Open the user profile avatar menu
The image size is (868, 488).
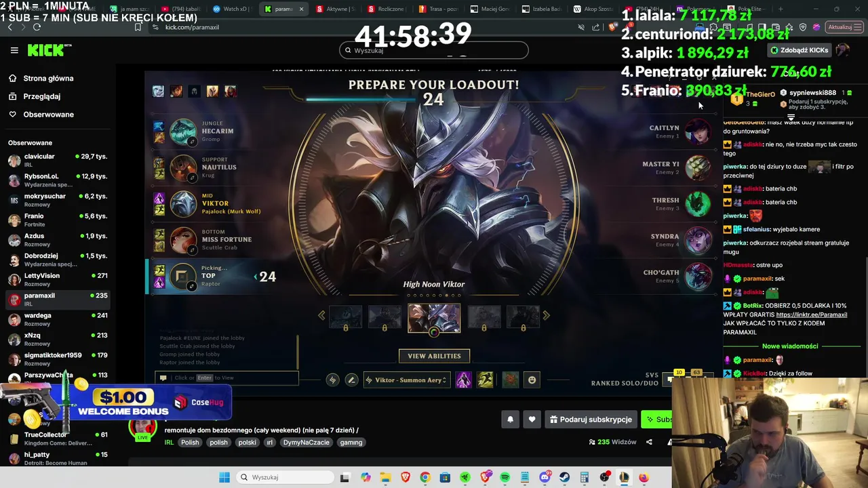click(x=843, y=50)
